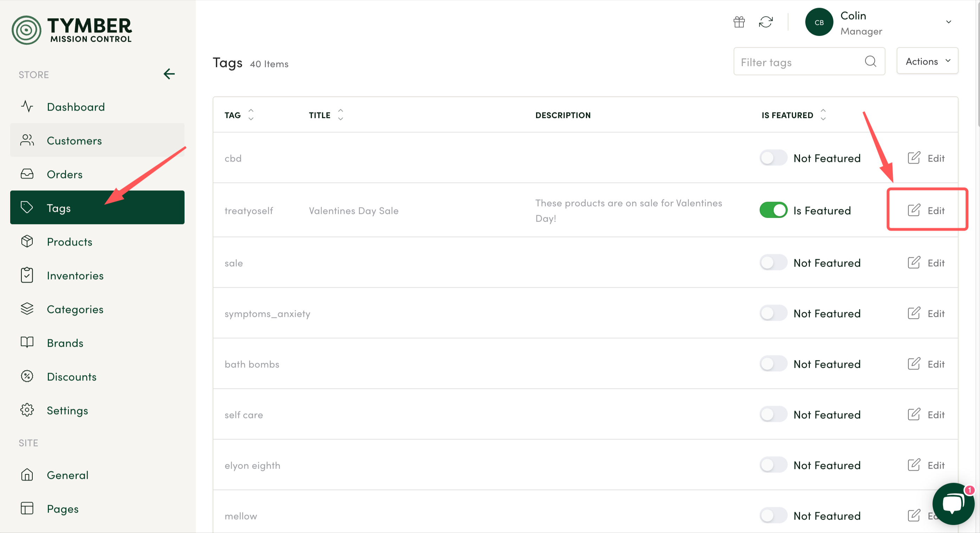Switch to the Tags section
The image size is (980, 533).
click(x=59, y=208)
